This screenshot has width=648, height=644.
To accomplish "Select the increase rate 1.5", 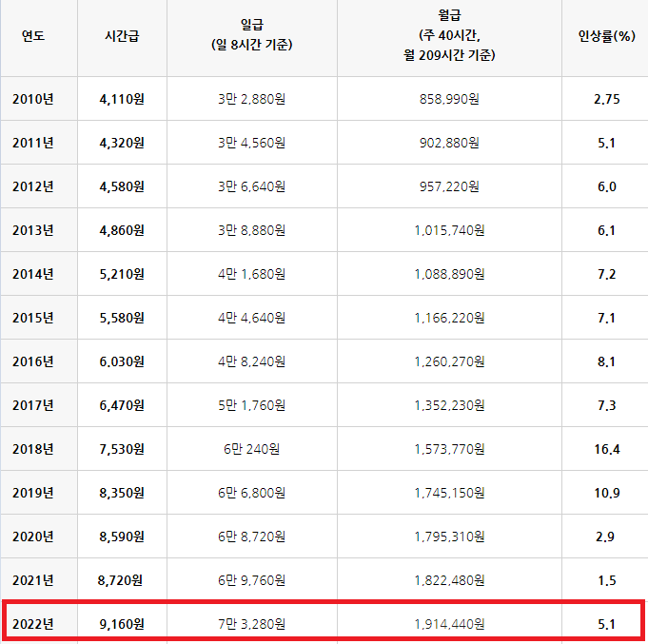I will (607, 581).
